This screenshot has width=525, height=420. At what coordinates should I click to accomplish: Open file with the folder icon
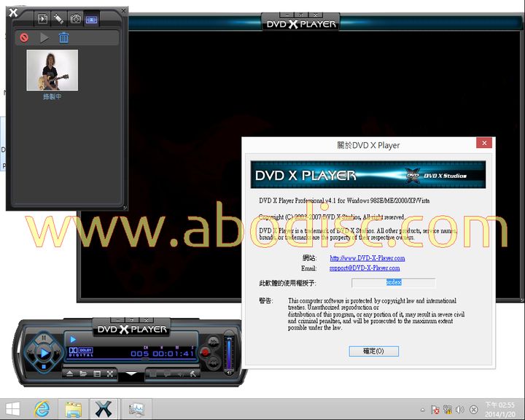point(84,374)
